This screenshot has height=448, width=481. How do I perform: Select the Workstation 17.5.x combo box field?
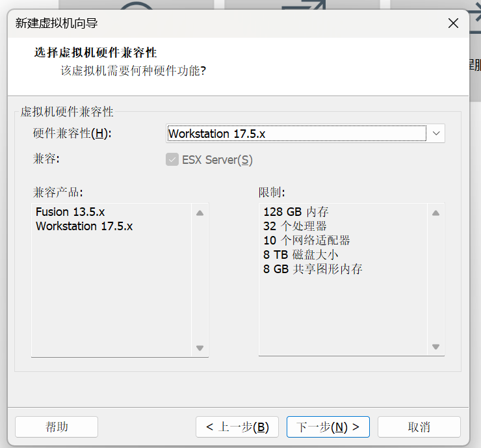[x=305, y=133]
